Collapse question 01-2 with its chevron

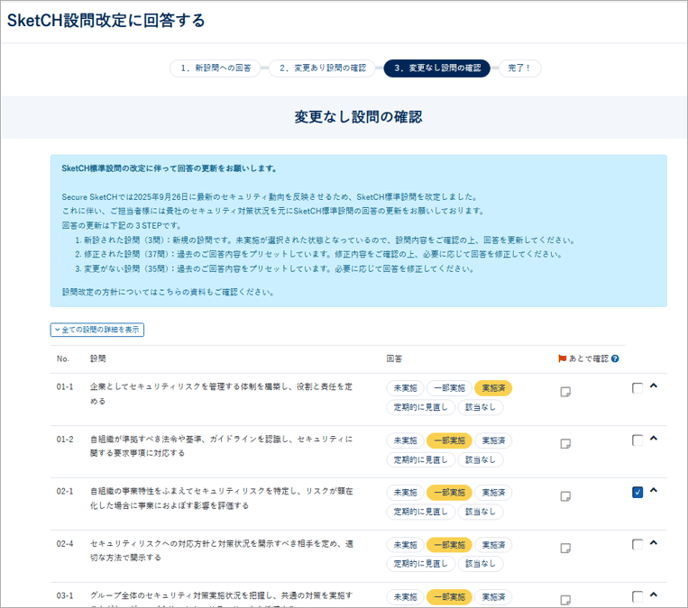point(653,438)
